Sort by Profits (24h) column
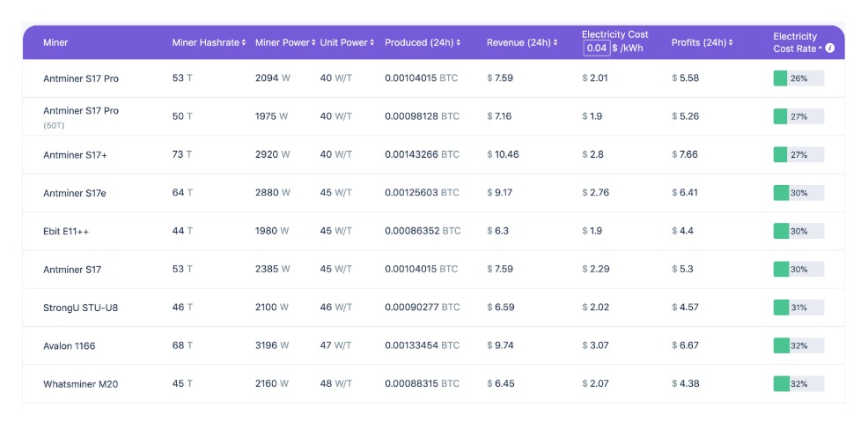Screen dimensions: 868x430 (x=702, y=42)
